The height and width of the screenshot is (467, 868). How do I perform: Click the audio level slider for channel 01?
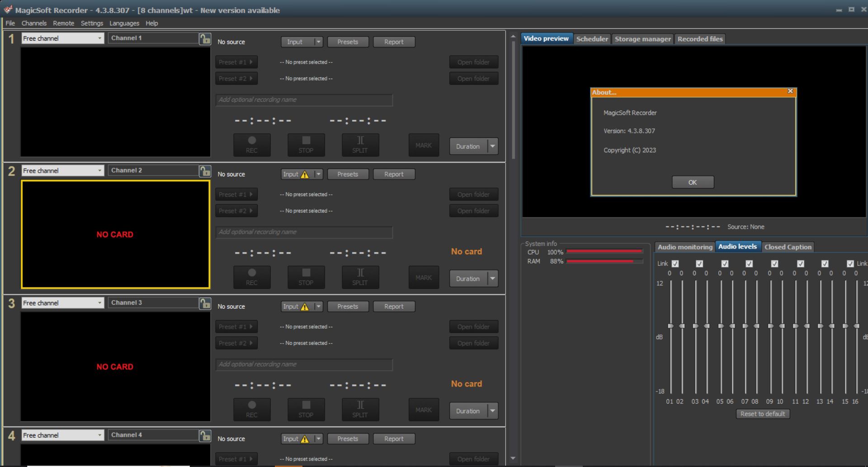(671, 326)
